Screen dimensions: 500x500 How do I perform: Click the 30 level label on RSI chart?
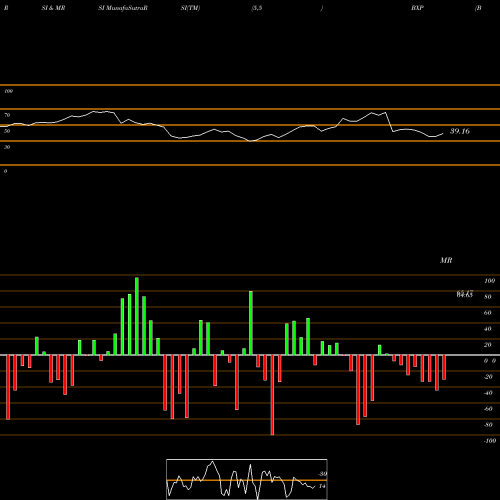pyautogui.click(x=7, y=147)
